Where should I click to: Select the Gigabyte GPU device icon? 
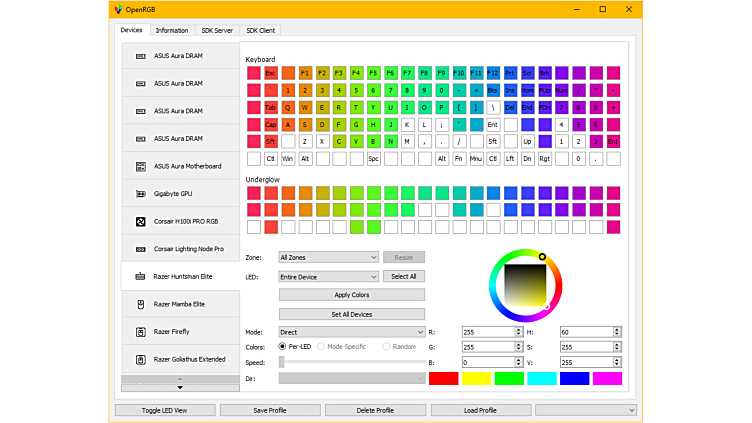pos(141,193)
